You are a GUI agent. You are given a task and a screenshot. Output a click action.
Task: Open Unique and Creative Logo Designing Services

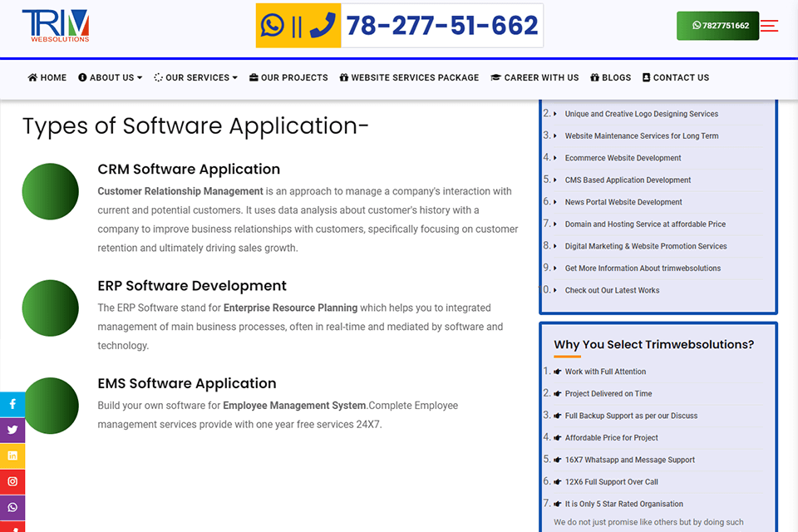coord(641,114)
